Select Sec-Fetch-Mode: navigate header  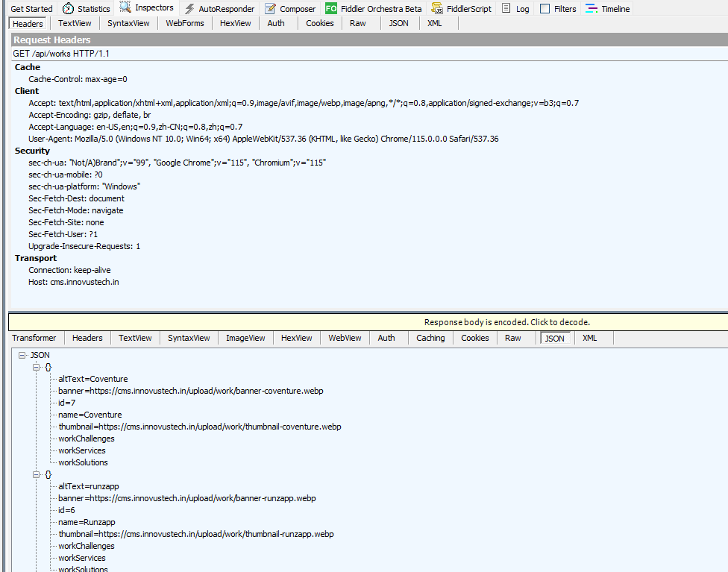75,210
